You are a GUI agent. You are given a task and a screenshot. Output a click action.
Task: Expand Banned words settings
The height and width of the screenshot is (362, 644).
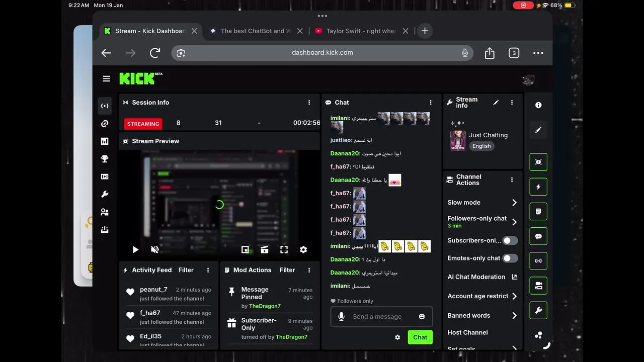tap(514, 316)
